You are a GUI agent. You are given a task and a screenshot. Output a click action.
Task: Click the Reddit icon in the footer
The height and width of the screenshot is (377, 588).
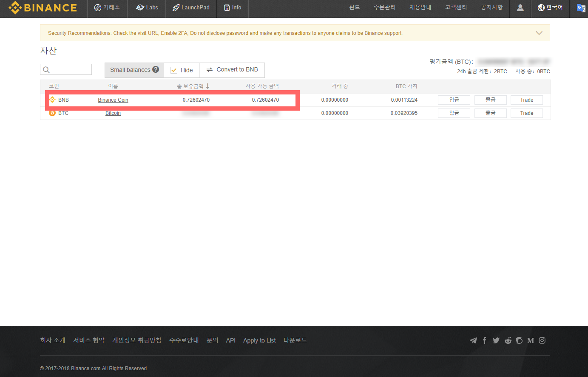pos(508,340)
